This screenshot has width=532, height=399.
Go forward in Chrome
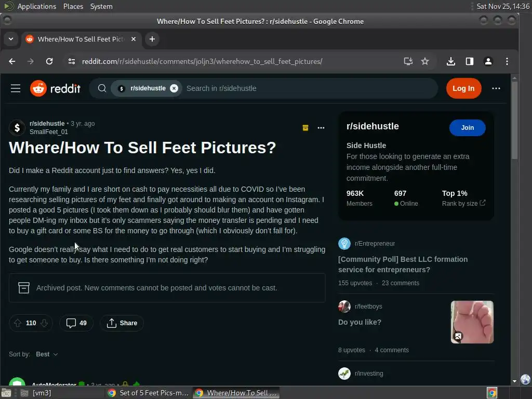31,61
